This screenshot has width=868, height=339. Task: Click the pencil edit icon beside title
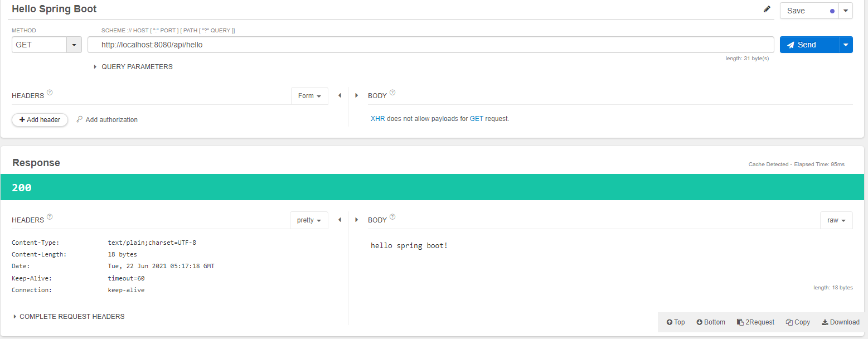coord(767,9)
